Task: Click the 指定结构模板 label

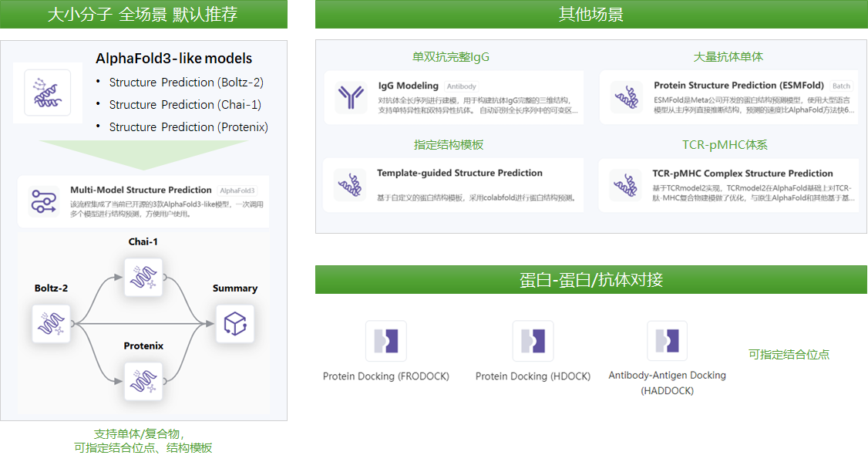Action: coord(449,145)
